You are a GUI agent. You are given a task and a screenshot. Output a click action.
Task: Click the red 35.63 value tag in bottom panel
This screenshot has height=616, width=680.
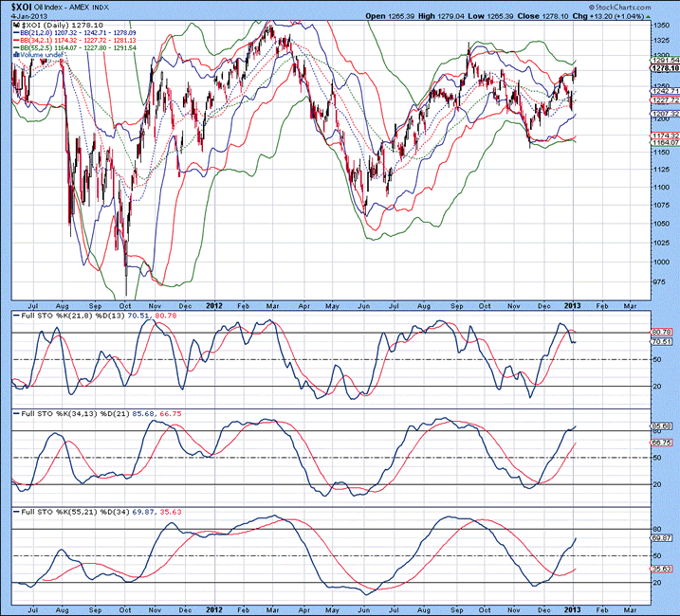[x=660, y=569]
